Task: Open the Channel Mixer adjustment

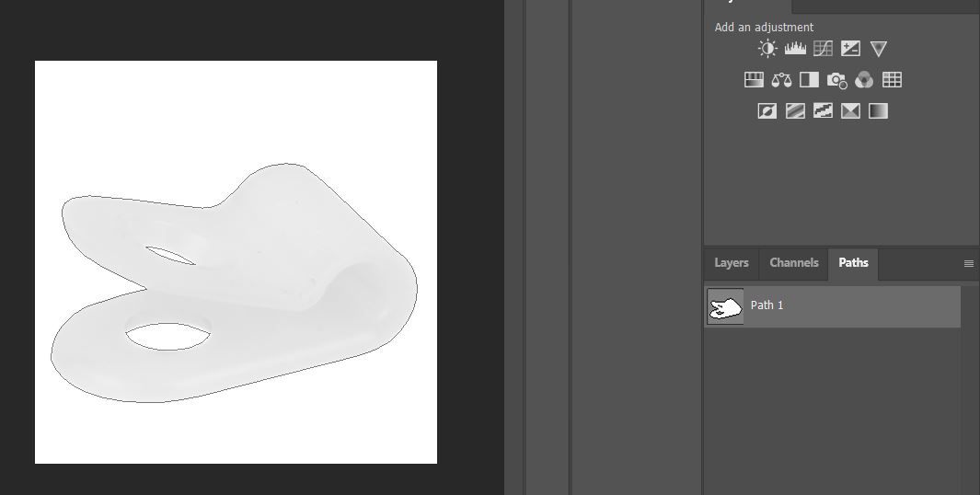Action: pyautogui.click(x=864, y=80)
